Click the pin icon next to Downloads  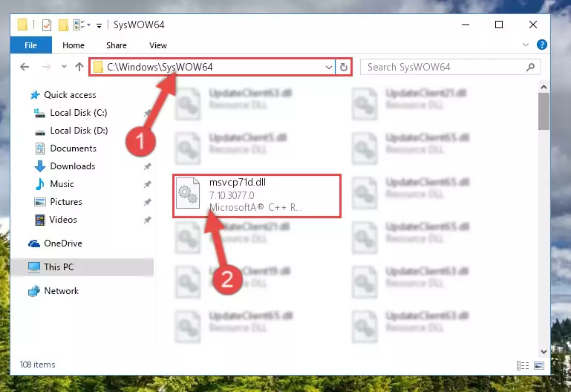coord(147,167)
